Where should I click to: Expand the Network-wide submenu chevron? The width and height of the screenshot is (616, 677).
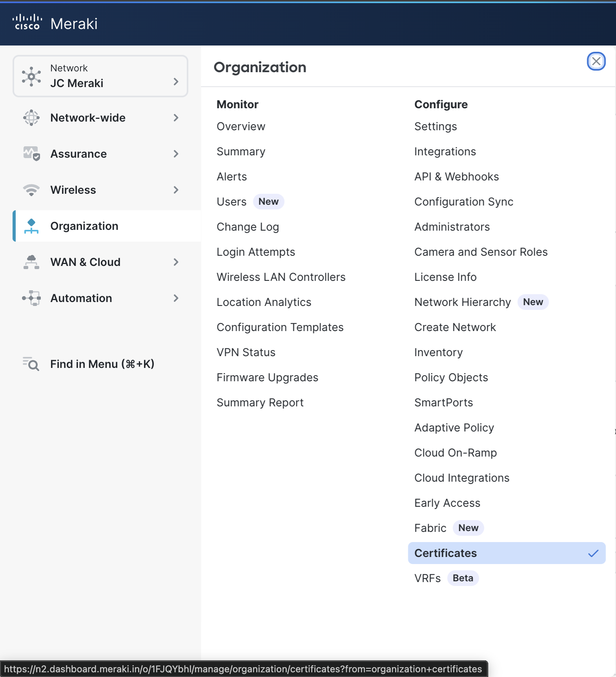[x=176, y=118]
